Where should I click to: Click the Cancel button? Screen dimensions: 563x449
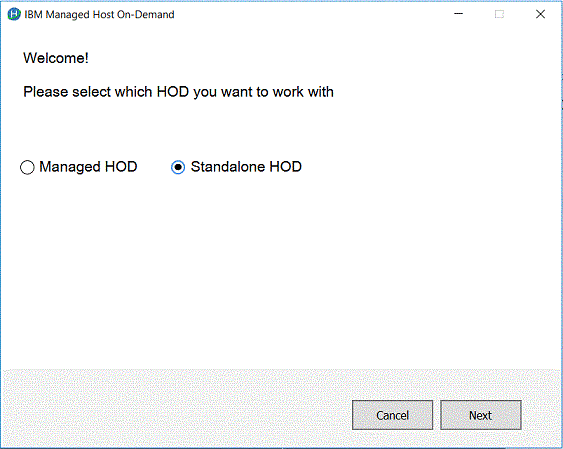click(x=392, y=415)
